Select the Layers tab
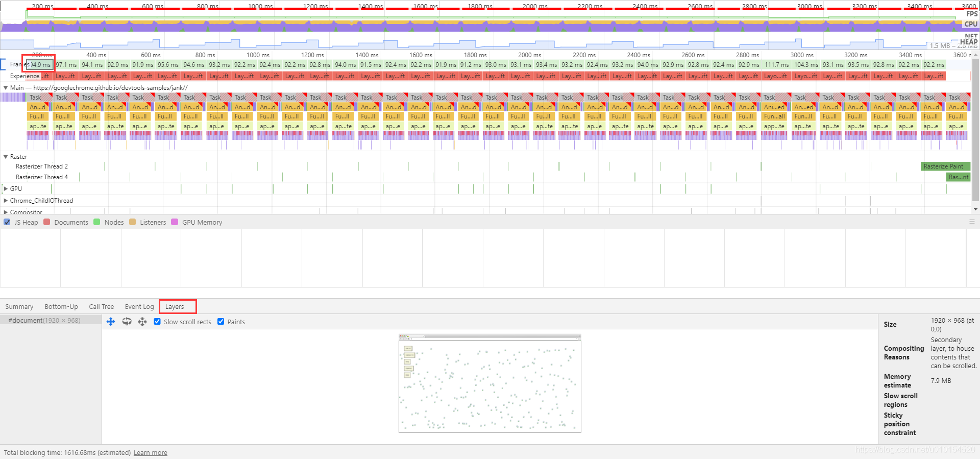Viewport: 980px width, 459px height. [x=175, y=306]
